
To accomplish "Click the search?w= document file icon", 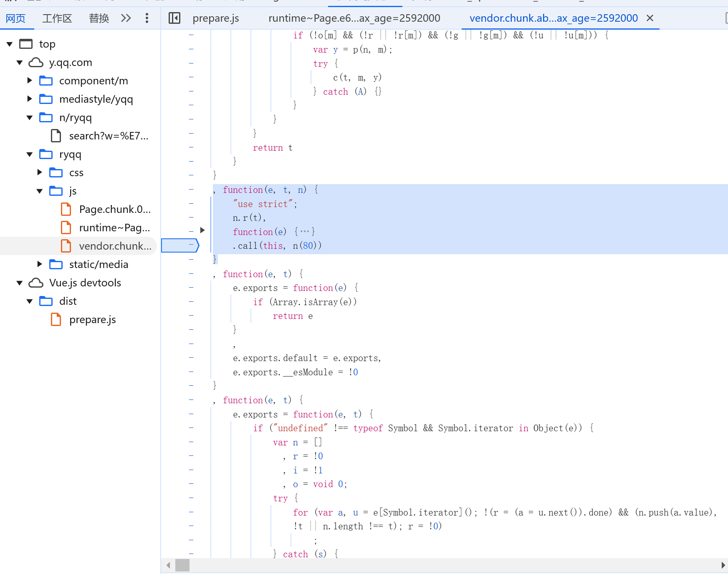I will [x=56, y=136].
